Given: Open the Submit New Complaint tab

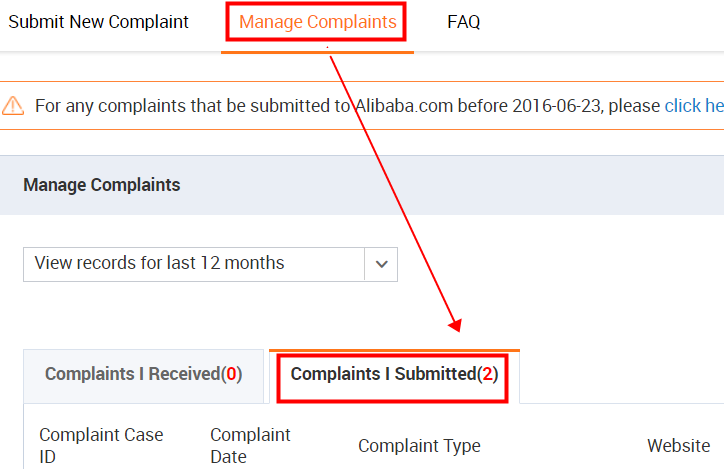Looking at the screenshot, I should pyautogui.click(x=98, y=22).
